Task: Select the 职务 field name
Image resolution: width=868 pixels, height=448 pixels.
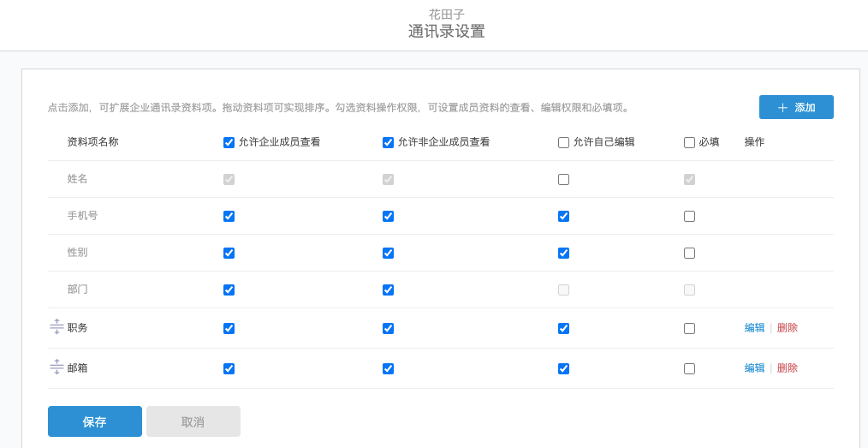Action: 78,328
